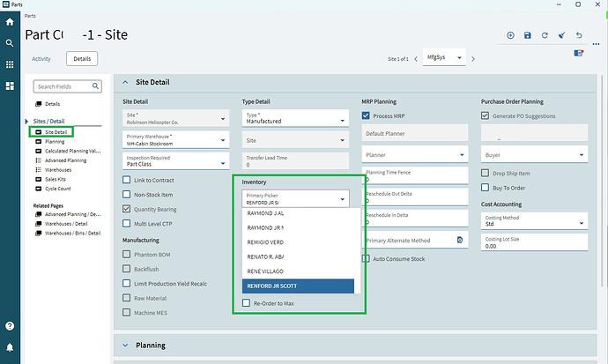Click the Undo arrow icon
The width and height of the screenshot is (608, 364).
click(x=579, y=35)
